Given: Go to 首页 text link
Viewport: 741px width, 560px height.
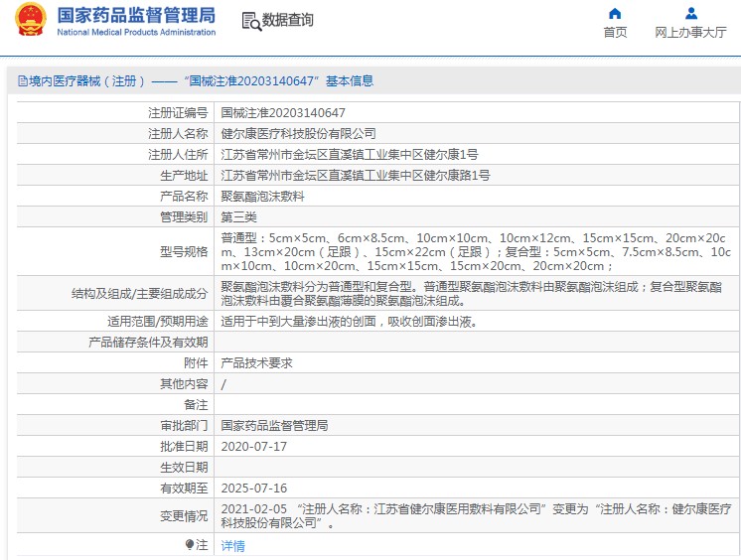Looking at the screenshot, I should tap(615, 32).
